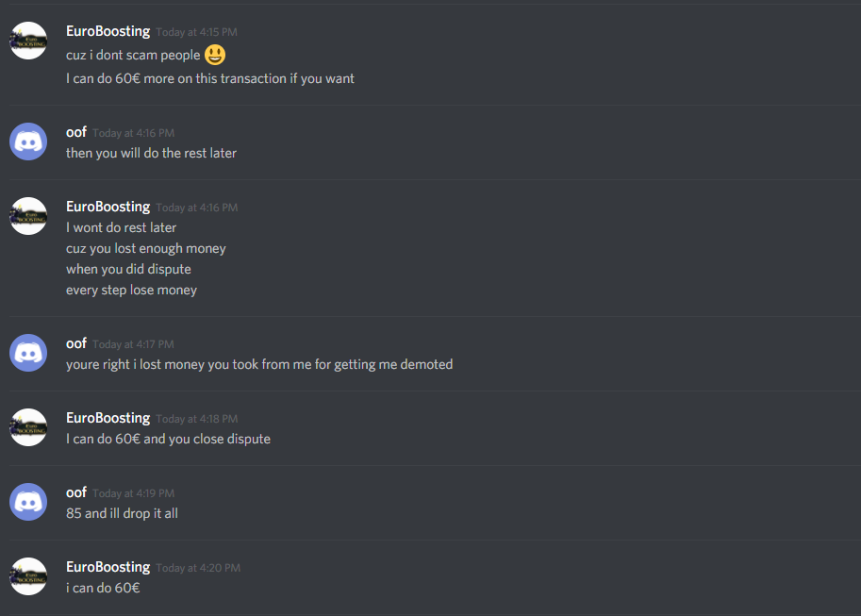Click the 'Today at 4:17 PM' timestamp
Image resolution: width=861 pixels, height=616 pixels.
tap(133, 344)
